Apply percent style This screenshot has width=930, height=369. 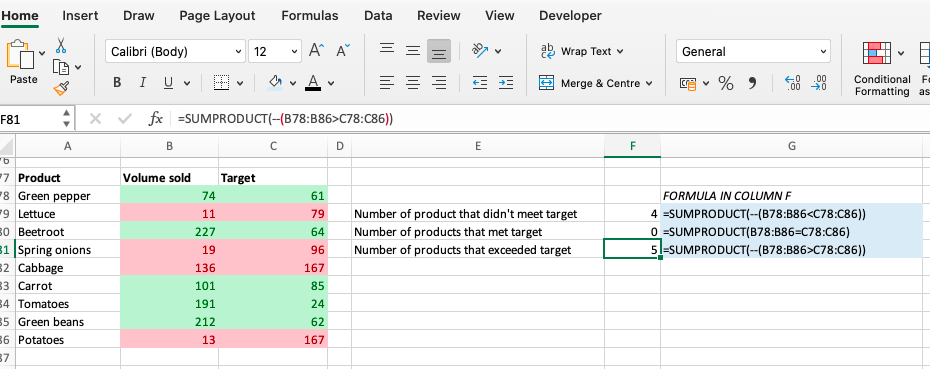726,84
